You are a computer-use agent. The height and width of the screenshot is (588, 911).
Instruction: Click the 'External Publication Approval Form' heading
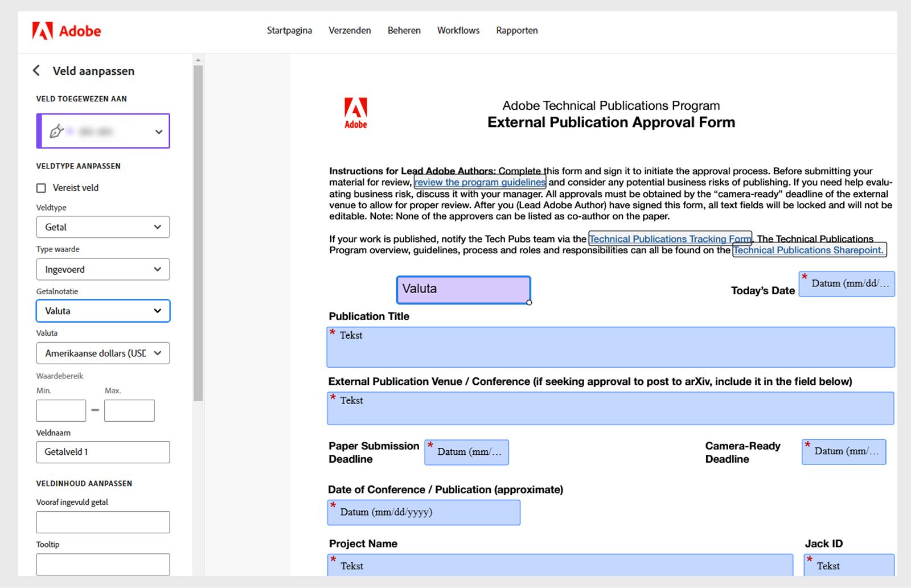click(611, 122)
